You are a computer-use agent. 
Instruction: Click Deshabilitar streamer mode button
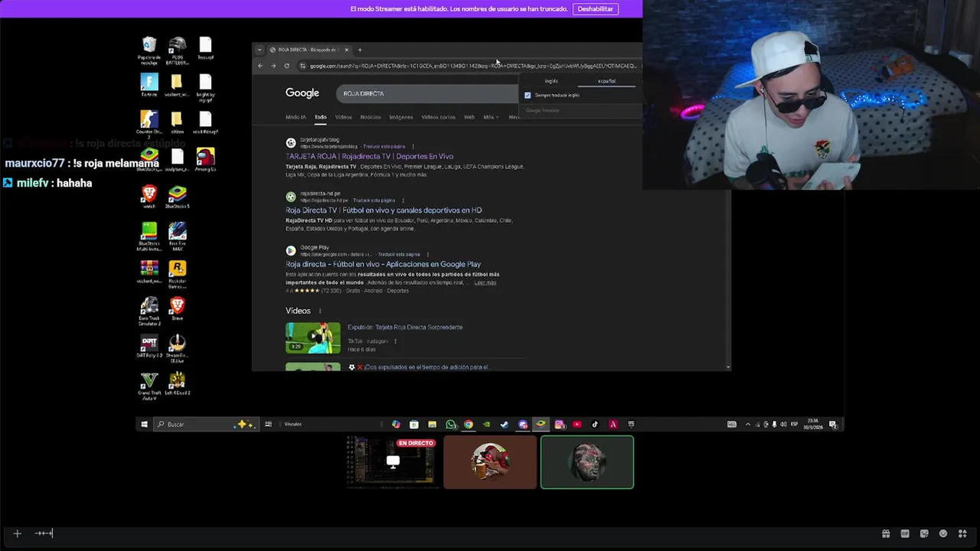596,9
